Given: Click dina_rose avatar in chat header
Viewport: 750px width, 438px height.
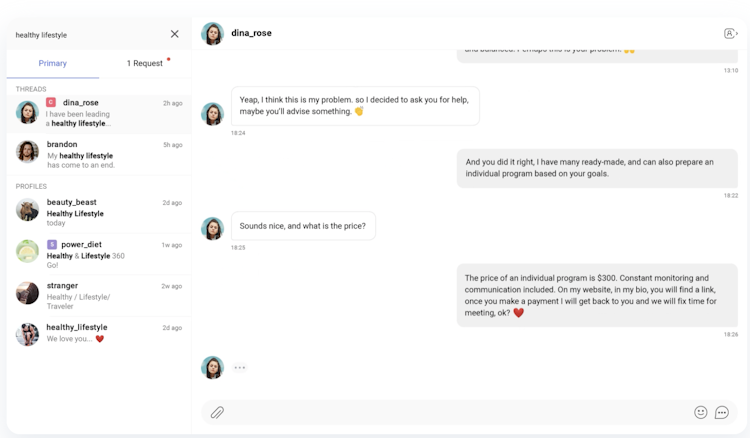Looking at the screenshot, I should (212, 33).
